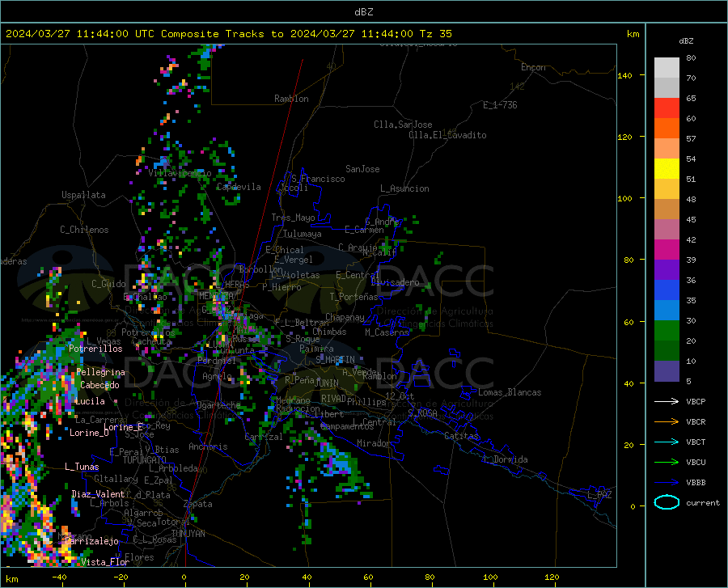Viewport: 728px width, 588px height.
Task: Click the 'Diaz_Valent' place label
Action: (98, 494)
